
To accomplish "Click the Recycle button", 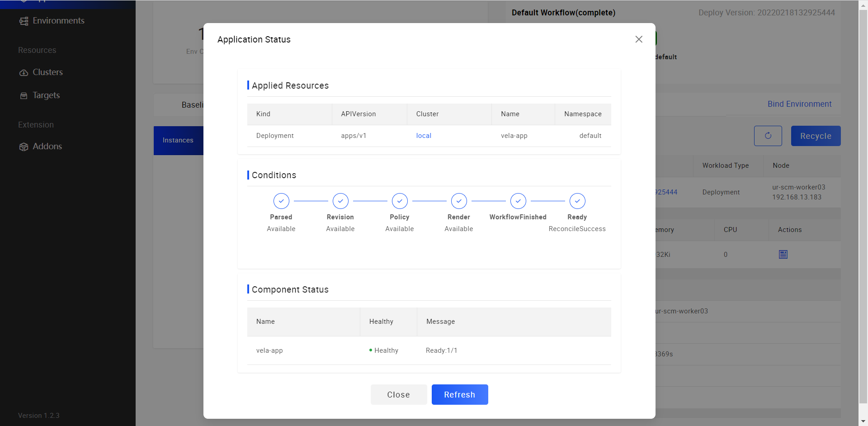I will pos(816,136).
